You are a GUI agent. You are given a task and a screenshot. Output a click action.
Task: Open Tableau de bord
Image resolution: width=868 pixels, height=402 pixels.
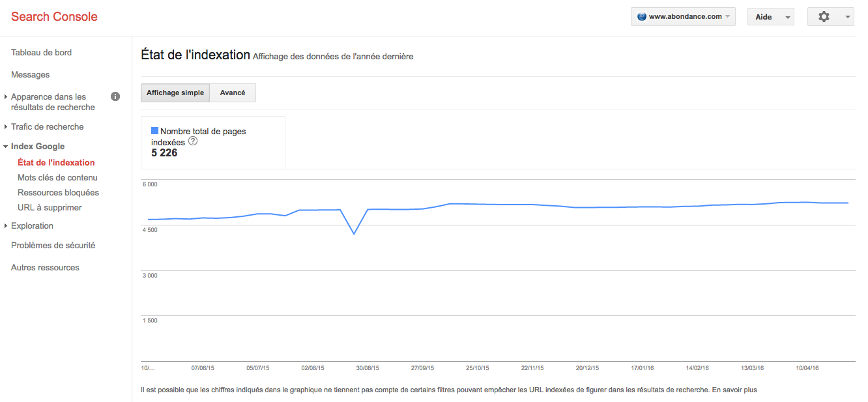pyautogui.click(x=41, y=53)
